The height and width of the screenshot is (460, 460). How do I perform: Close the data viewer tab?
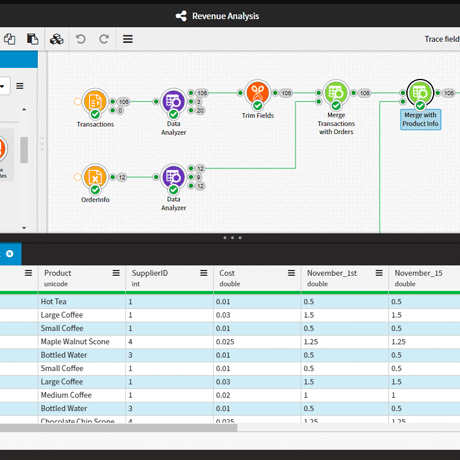click(10, 254)
